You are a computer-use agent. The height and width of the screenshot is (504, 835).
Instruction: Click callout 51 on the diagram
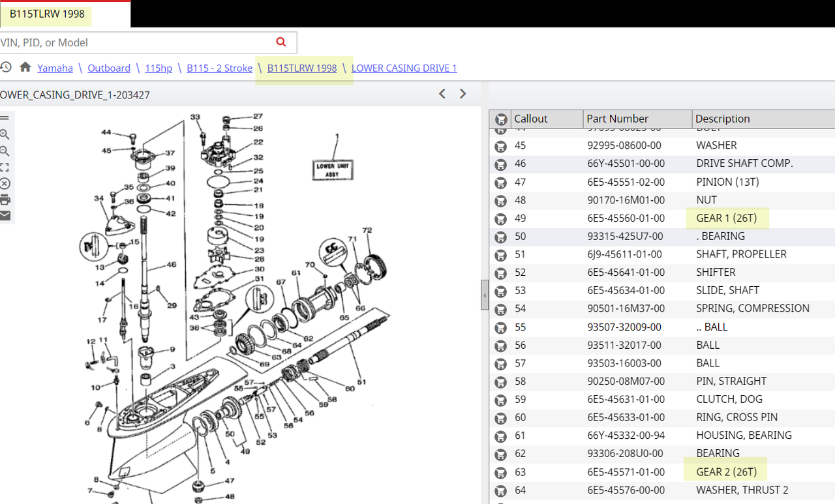pyautogui.click(x=361, y=382)
